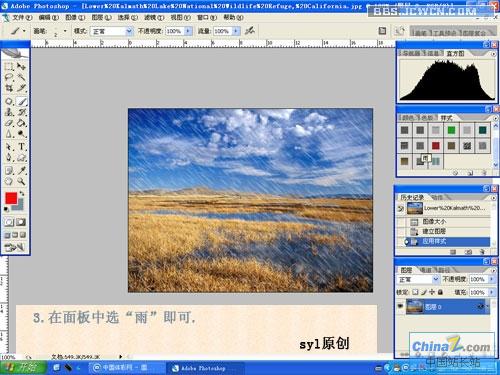The image size is (500, 375).
Task: Select the Eyedropper tool
Action: coord(21,171)
